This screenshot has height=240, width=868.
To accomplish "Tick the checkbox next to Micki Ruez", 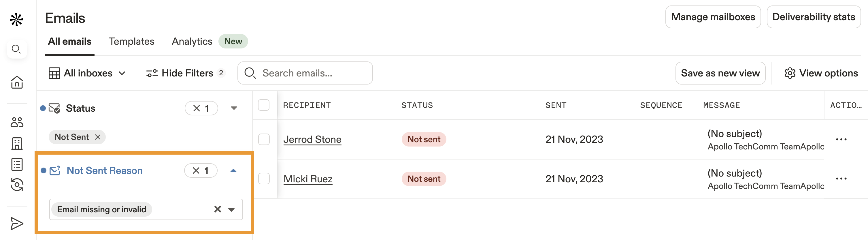I will (x=264, y=179).
